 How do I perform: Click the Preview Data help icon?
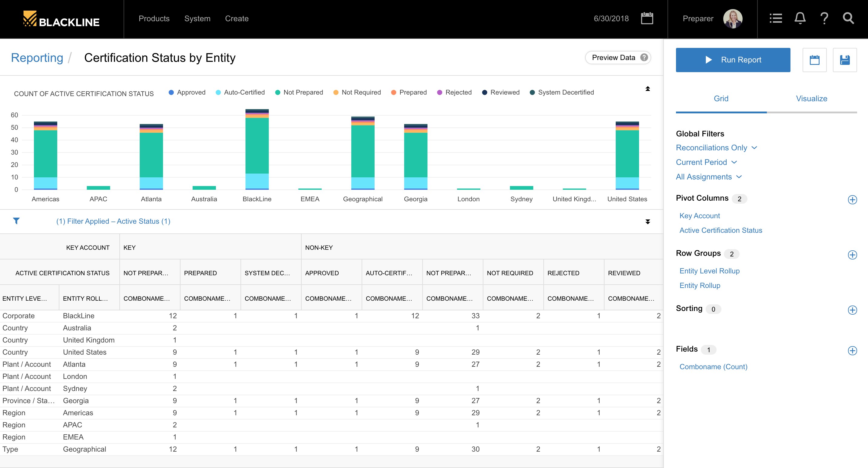644,57
